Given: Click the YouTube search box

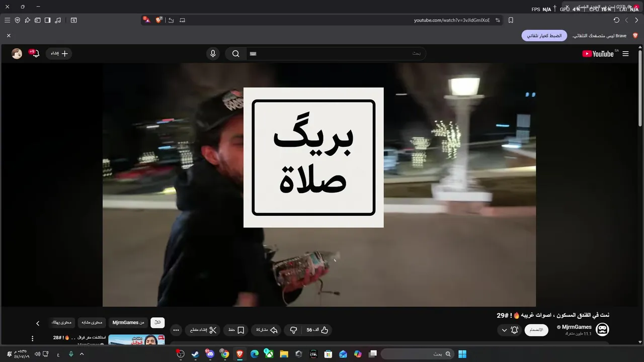Looking at the screenshot, I should pyautogui.click(x=336, y=53).
